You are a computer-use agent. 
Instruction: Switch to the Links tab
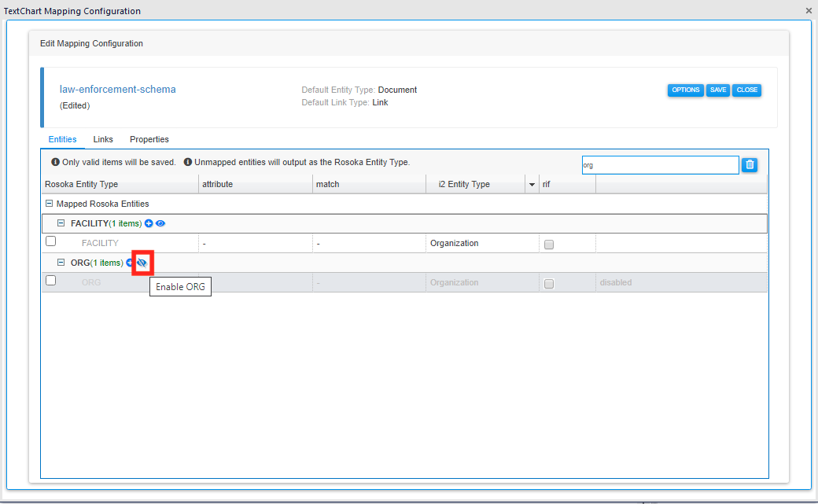[103, 139]
